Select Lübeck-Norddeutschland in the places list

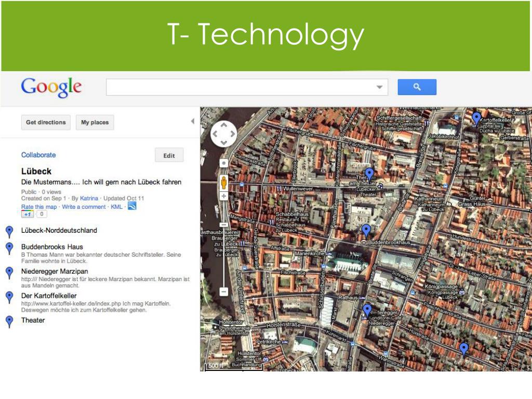click(59, 230)
